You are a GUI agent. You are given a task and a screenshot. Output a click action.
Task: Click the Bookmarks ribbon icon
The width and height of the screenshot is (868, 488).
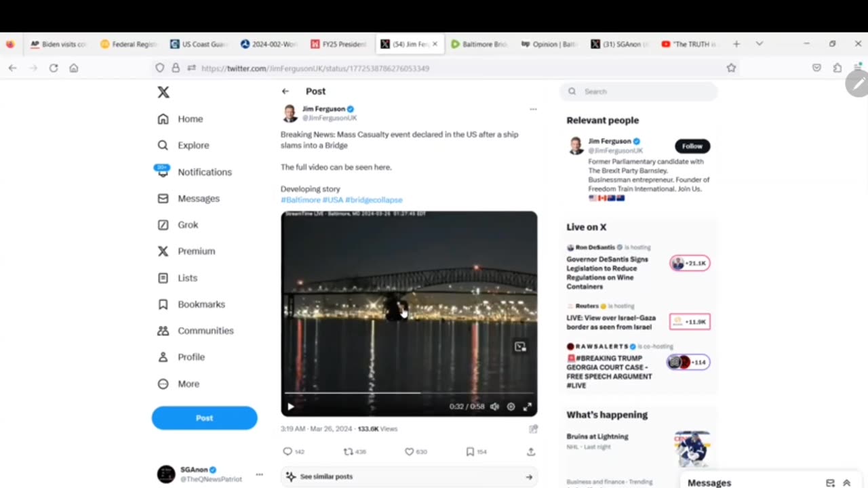point(163,304)
